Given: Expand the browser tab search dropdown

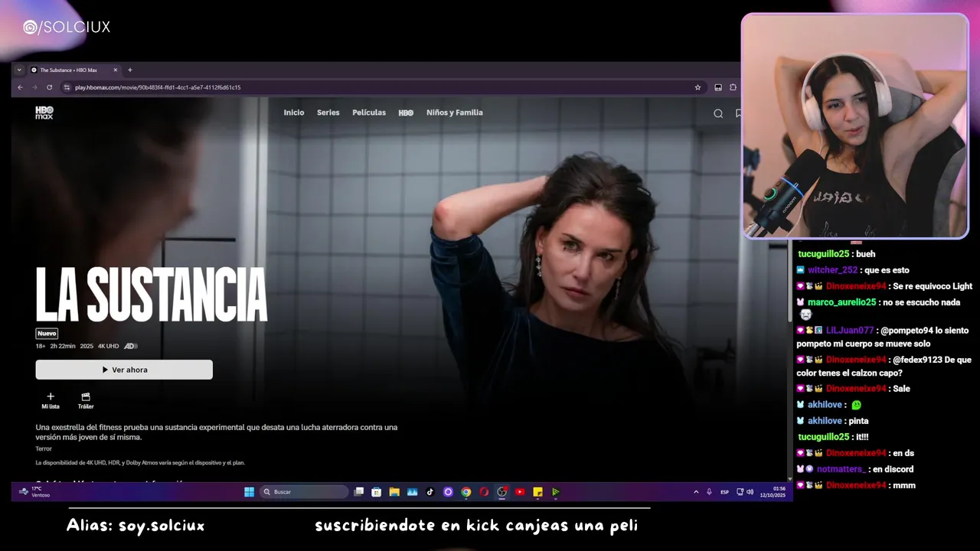Looking at the screenshot, I should pos(19,70).
